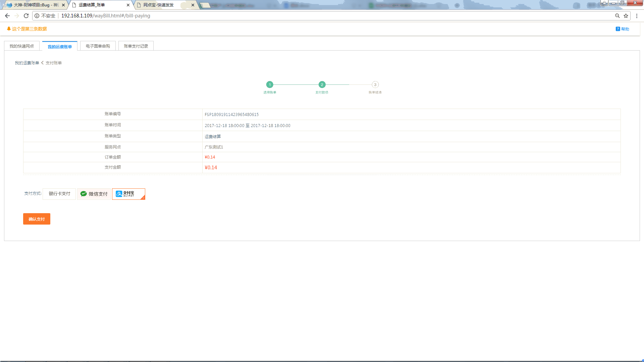Click step 1 选择账单 circle
644x362 pixels.
[x=270, y=85]
